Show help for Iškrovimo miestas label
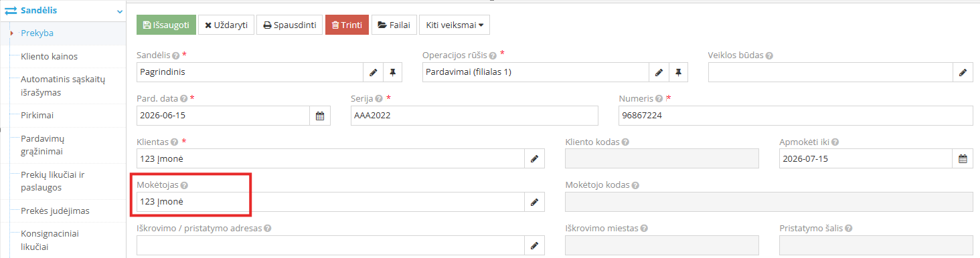Image resolution: width=980 pixels, height=258 pixels. (644, 229)
